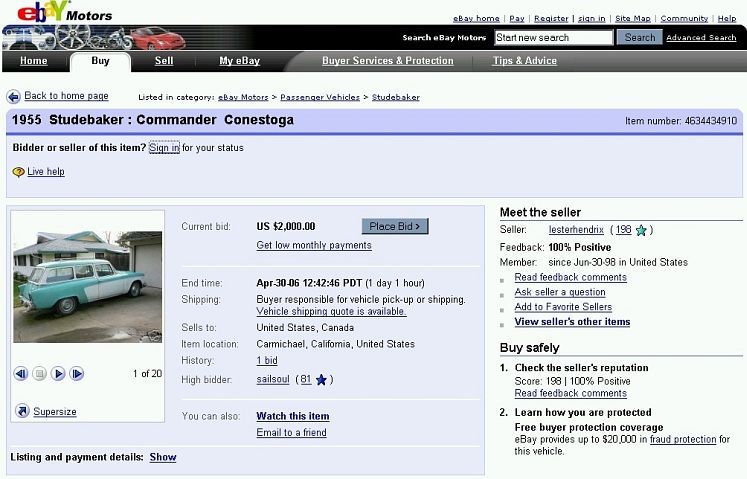Play the vehicle photo slideshow

click(x=58, y=374)
